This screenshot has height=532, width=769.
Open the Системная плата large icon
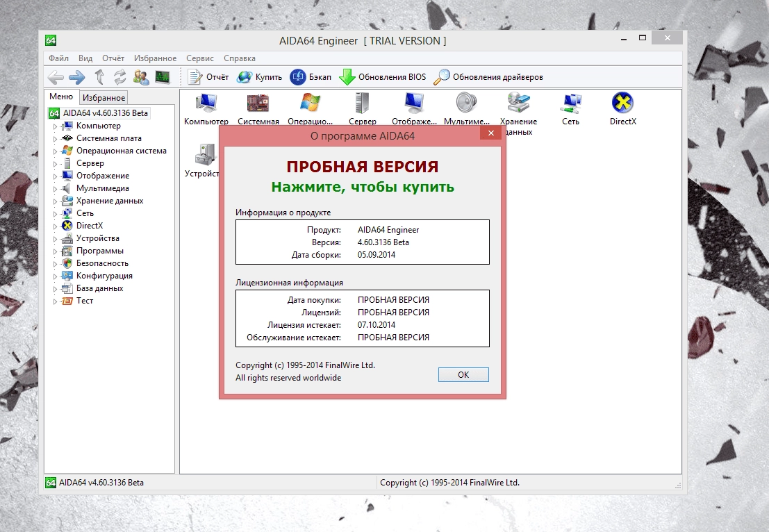click(258, 109)
